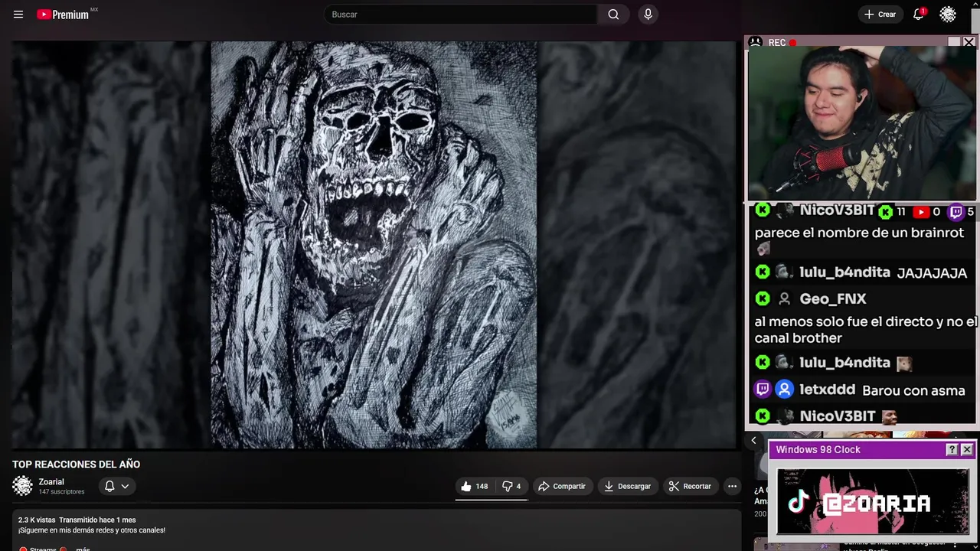Click the sad face icon in REC overlay

click(756, 42)
